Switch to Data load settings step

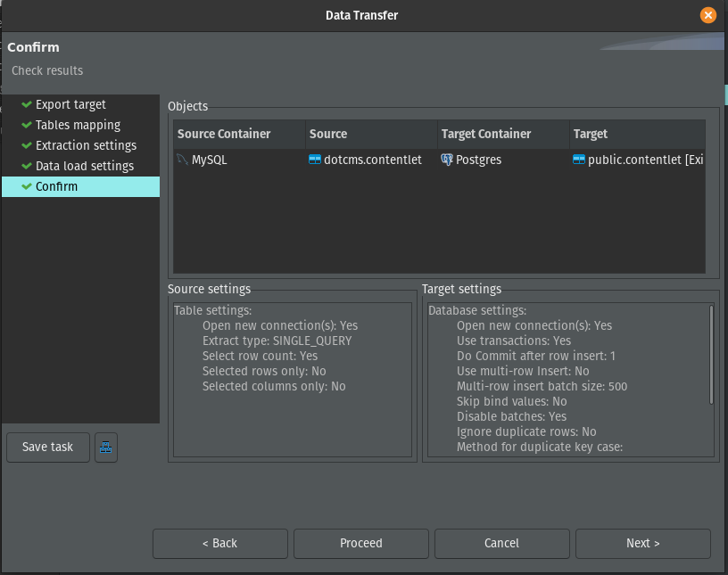tap(85, 166)
